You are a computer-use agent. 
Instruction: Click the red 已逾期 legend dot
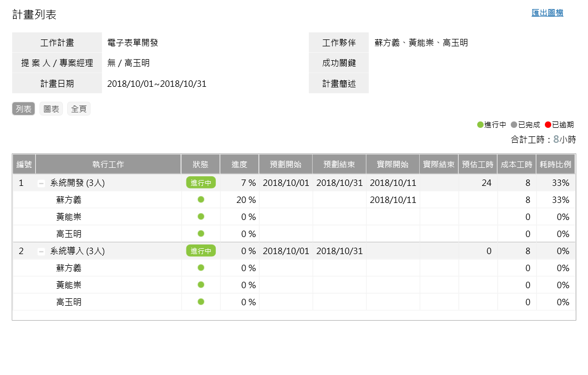[x=548, y=125]
